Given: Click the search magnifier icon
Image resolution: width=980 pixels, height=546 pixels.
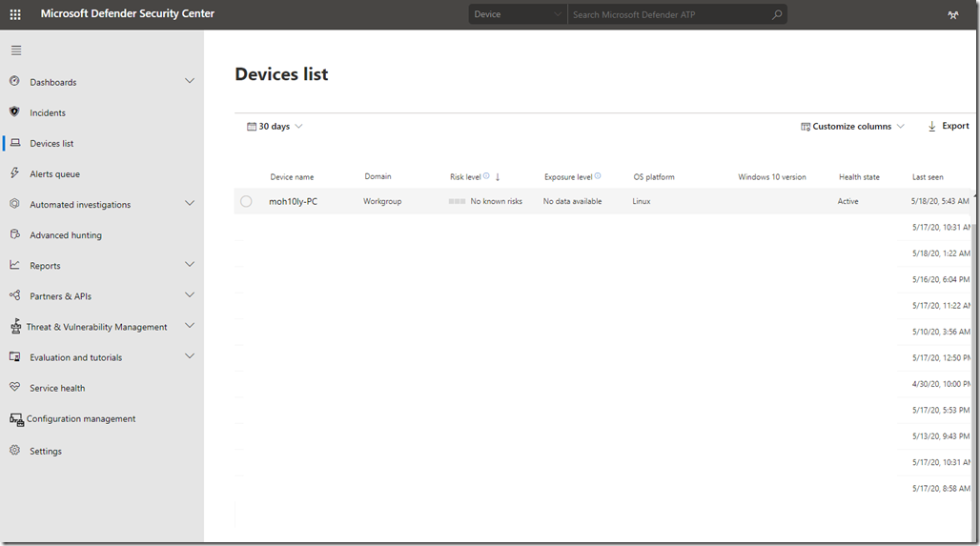Looking at the screenshot, I should [777, 14].
